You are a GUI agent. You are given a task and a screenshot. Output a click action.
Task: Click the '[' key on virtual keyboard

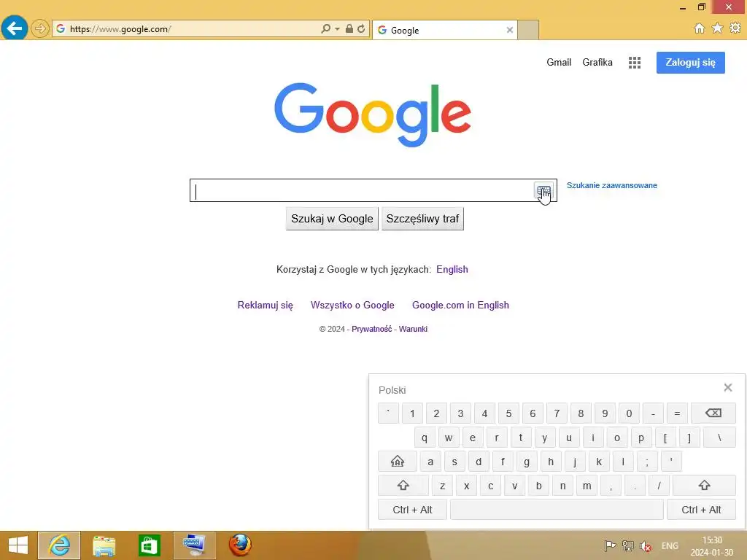665,437
